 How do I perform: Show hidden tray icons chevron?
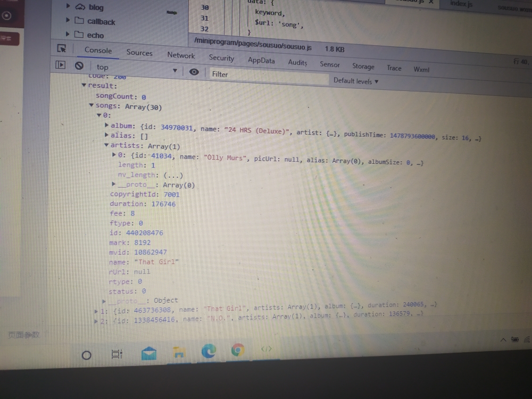pos(503,339)
